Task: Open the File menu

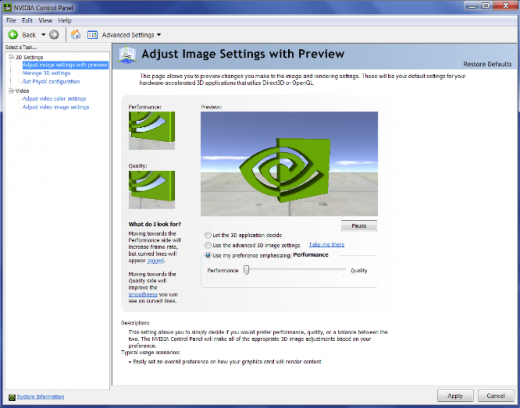Action: pos(11,21)
